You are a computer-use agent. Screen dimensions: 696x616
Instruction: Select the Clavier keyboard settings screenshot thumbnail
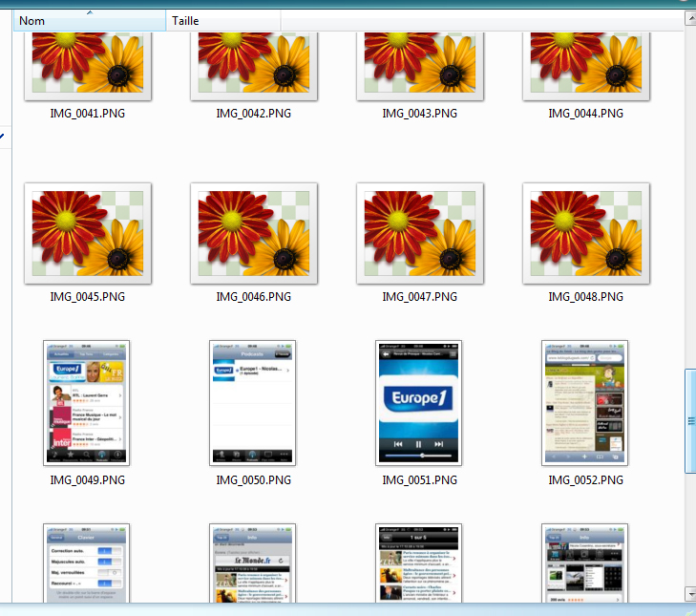(87, 563)
